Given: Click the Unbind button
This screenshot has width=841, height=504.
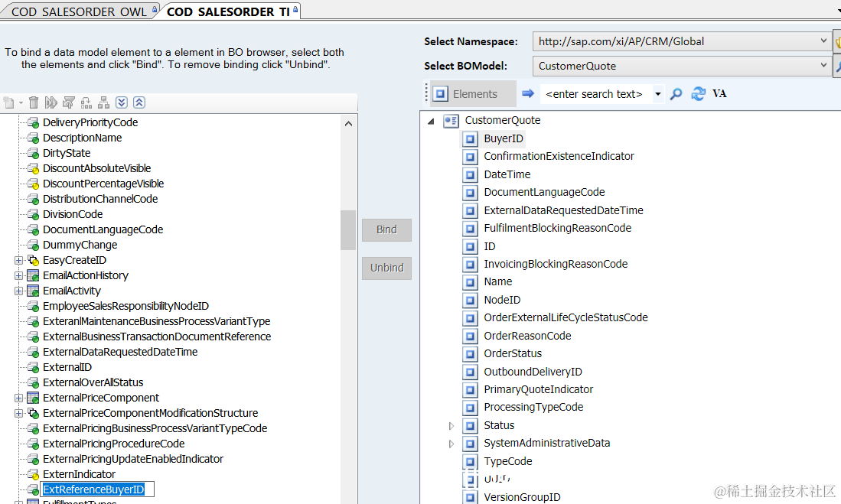Looking at the screenshot, I should click(386, 268).
